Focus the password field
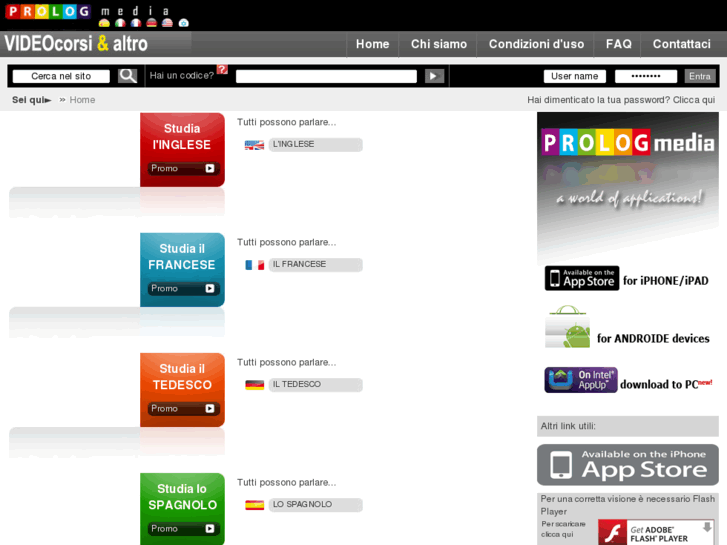The width and height of the screenshot is (727, 545). point(646,76)
